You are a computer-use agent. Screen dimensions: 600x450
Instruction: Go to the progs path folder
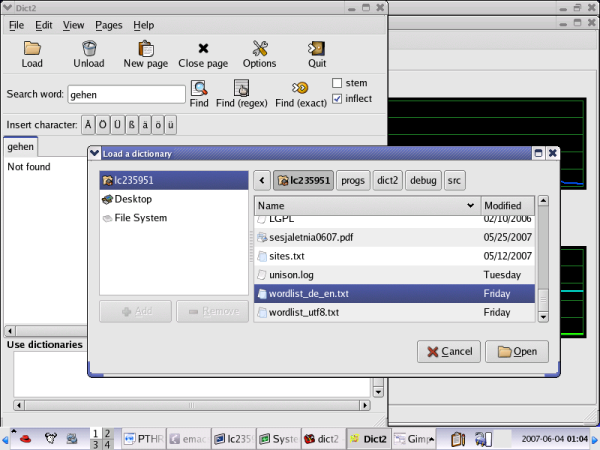353,180
